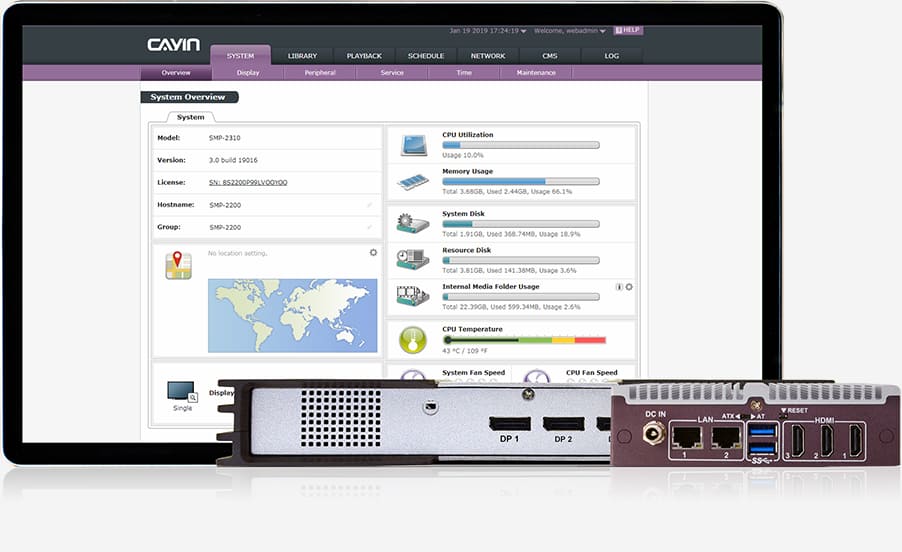Screen dimensions: 902x552
Task: Open the Display sub-tab
Action: tap(248, 72)
